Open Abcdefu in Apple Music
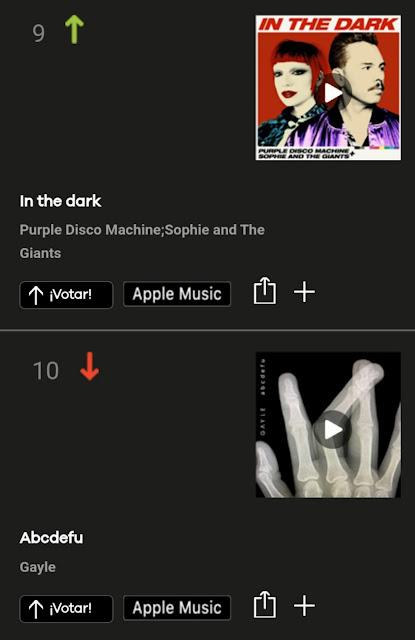Image resolution: width=415 pixels, height=640 pixels. [177, 608]
